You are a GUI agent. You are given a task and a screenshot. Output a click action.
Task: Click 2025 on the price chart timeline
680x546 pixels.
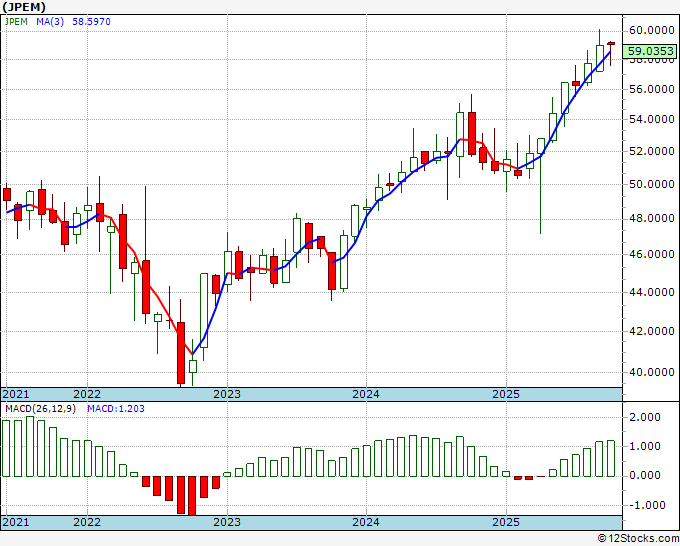tap(506, 394)
